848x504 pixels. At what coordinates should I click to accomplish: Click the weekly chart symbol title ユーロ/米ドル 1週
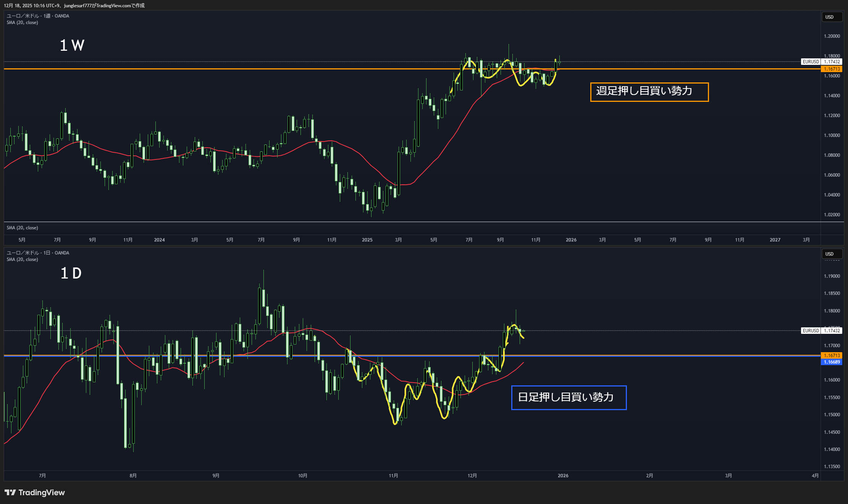pos(38,16)
